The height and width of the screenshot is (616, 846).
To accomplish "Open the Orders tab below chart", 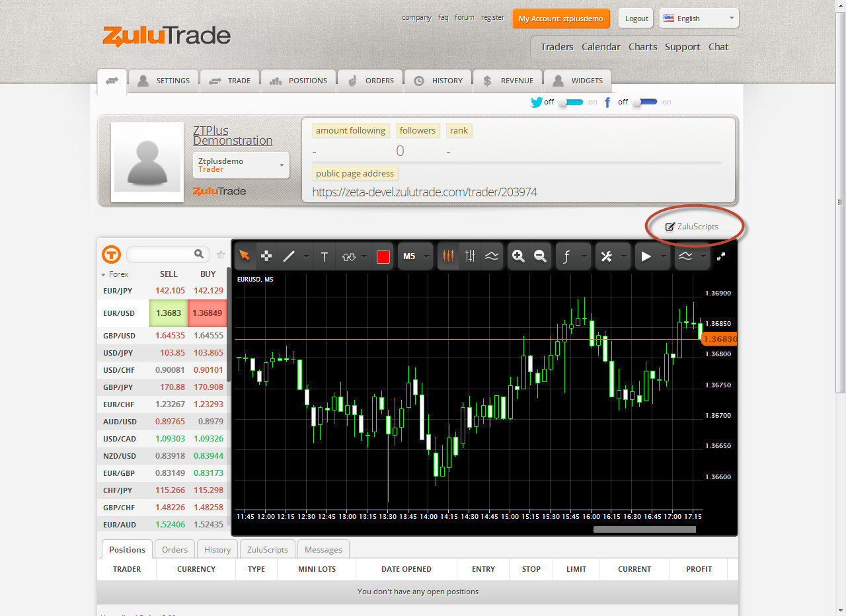I will (174, 549).
